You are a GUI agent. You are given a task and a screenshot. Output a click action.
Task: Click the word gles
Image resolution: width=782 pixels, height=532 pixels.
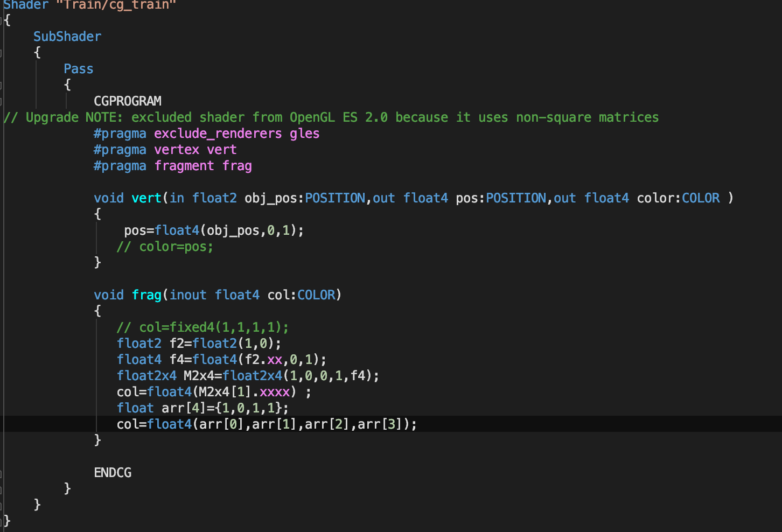click(305, 134)
